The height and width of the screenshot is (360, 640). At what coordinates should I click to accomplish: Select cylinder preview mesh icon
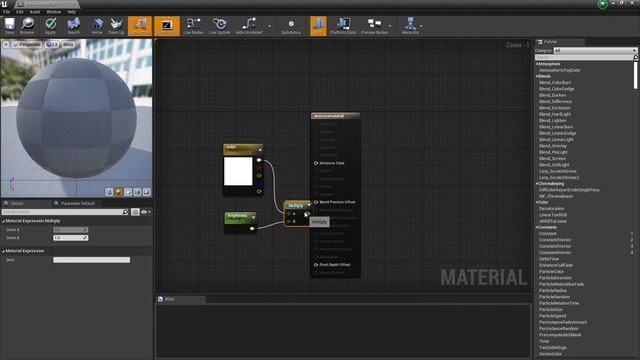pyautogui.click(x=109, y=192)
